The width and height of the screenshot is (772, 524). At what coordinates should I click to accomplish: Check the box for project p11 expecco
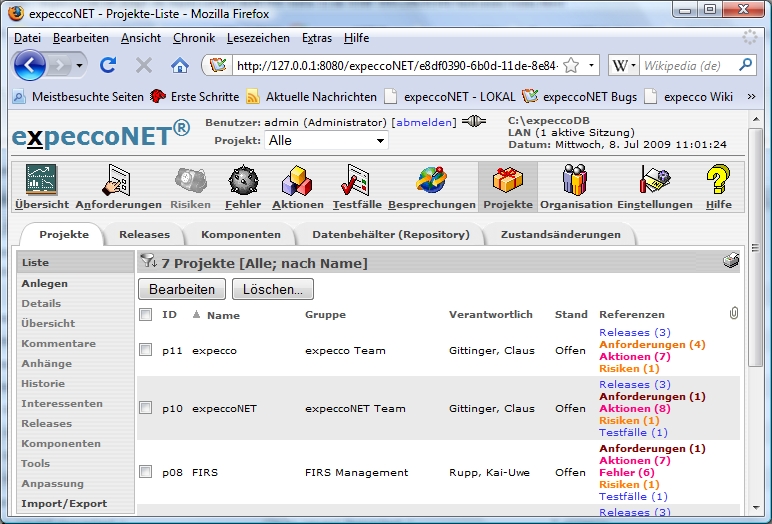145,350
